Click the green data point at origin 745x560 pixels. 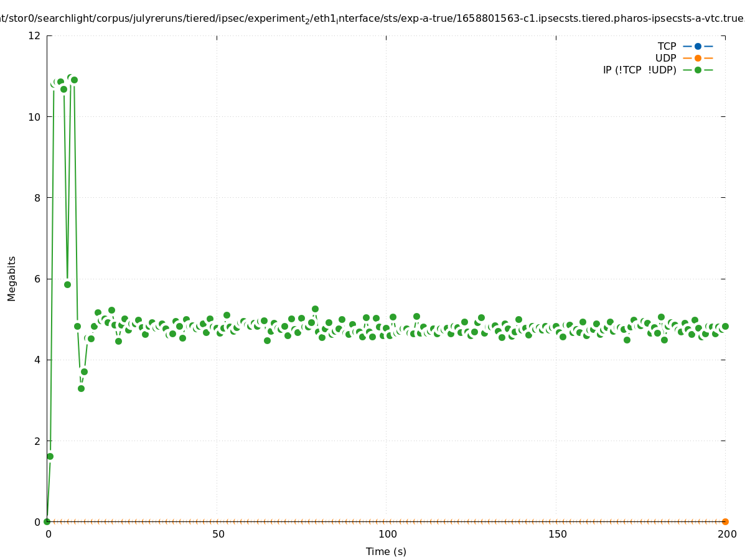pos(47,521)
